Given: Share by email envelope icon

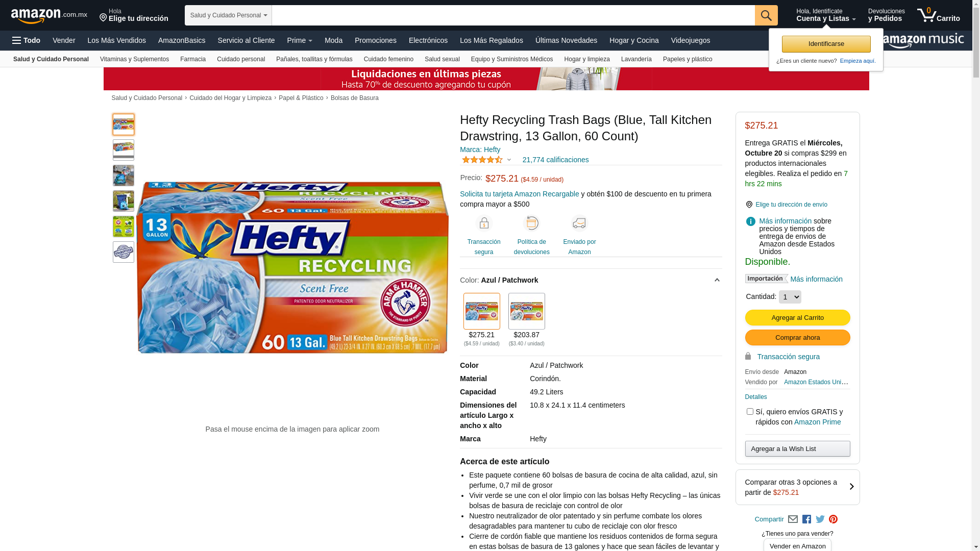Looking at the screenshot, I should [793, 519].
